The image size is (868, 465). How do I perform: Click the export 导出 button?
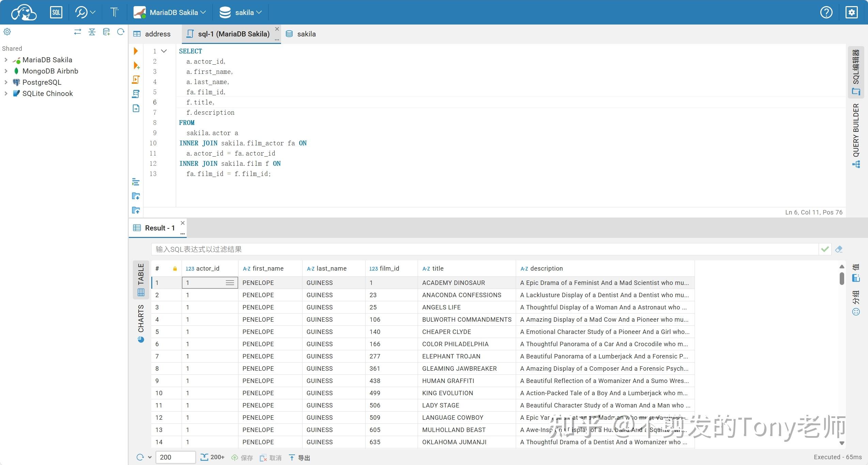[300, 458]
